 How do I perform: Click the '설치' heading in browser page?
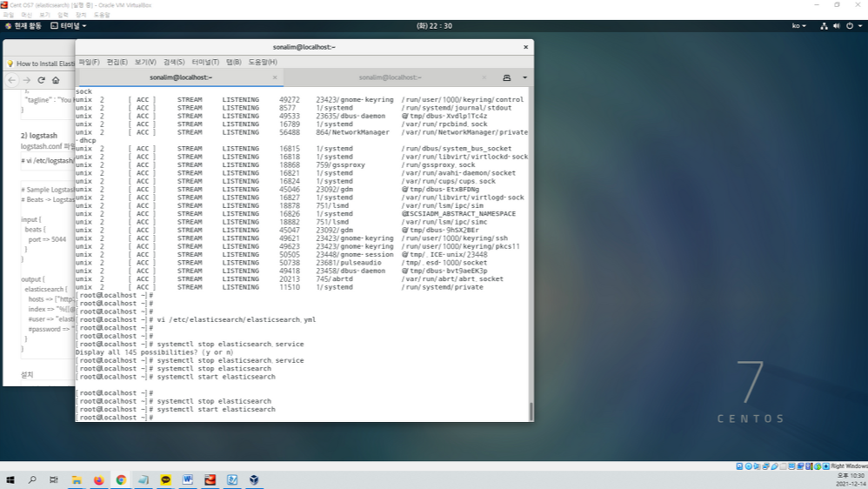point(27,374)
